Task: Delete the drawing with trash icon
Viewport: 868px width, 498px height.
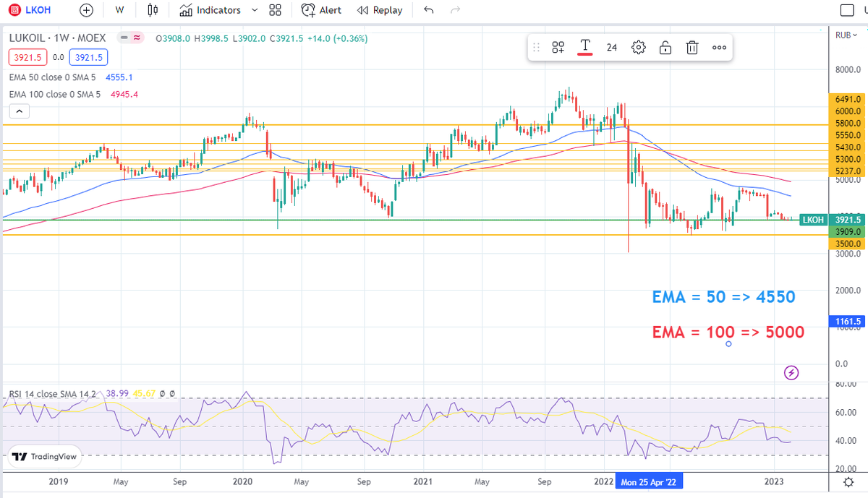Action: pos(692,47)
